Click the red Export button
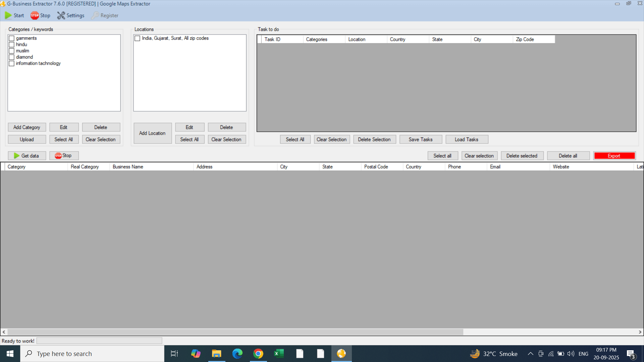Viewport: 644px width, 362px height. tap(614, 156)
